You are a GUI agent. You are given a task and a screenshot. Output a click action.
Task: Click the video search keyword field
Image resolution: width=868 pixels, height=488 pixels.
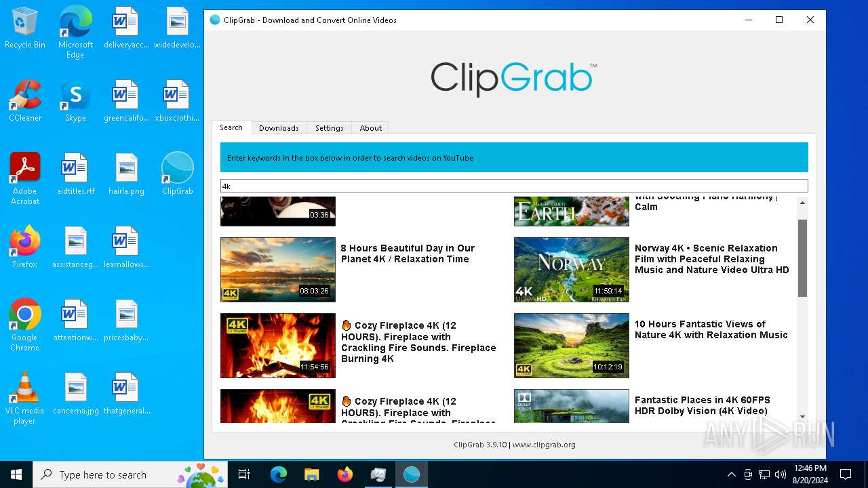[x=514, y=186]
